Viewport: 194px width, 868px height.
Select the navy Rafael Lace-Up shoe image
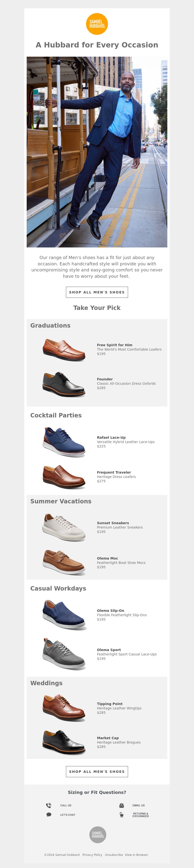pyautogui.click(x=64, y=442)
